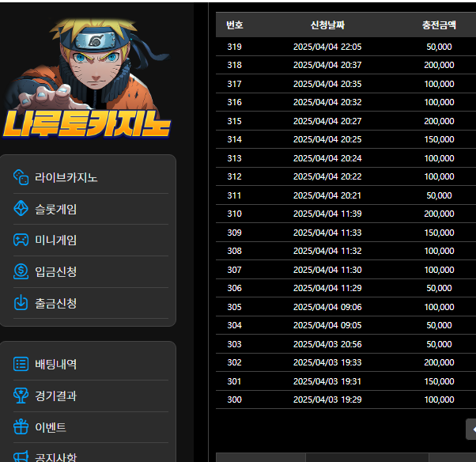Viewport: 476px width, 462px height.
Task: Click the 슬롯게임 diamond icon
Action: point(21,209)
